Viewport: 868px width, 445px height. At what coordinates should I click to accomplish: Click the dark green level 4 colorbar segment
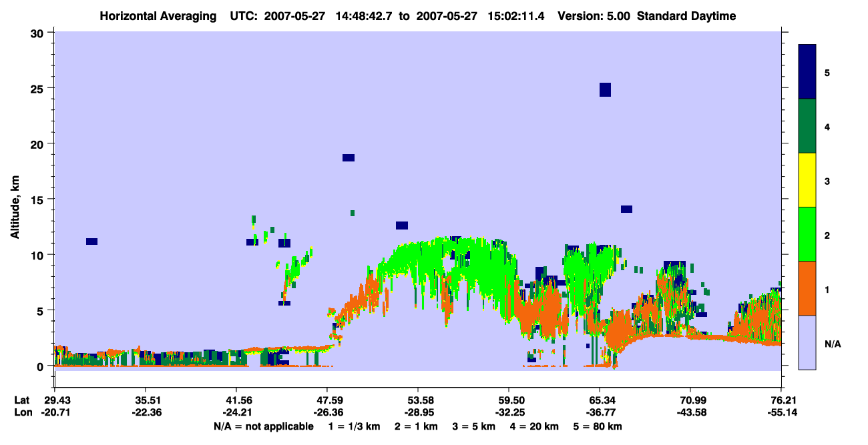click(807, 126)
